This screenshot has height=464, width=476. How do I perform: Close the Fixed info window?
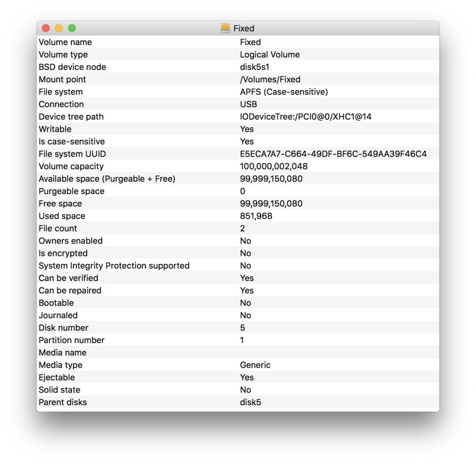tap(46, 28)
